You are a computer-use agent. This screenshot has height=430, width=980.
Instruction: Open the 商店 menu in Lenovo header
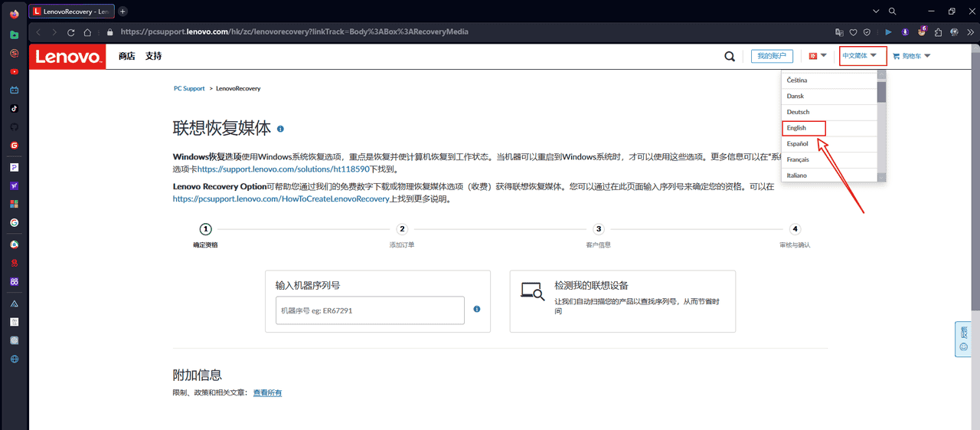[126, 56]
